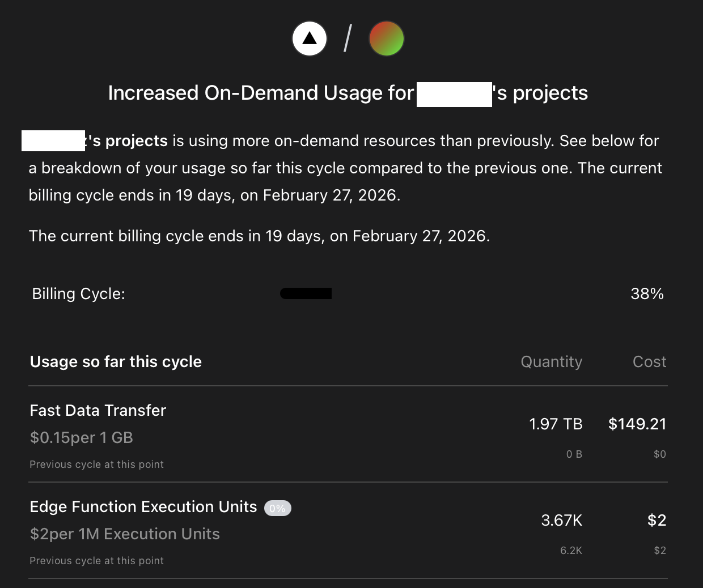Click the $0.15 per 1 GB rate
Viewport: 703px width, 588px height.
pos(82,437)
